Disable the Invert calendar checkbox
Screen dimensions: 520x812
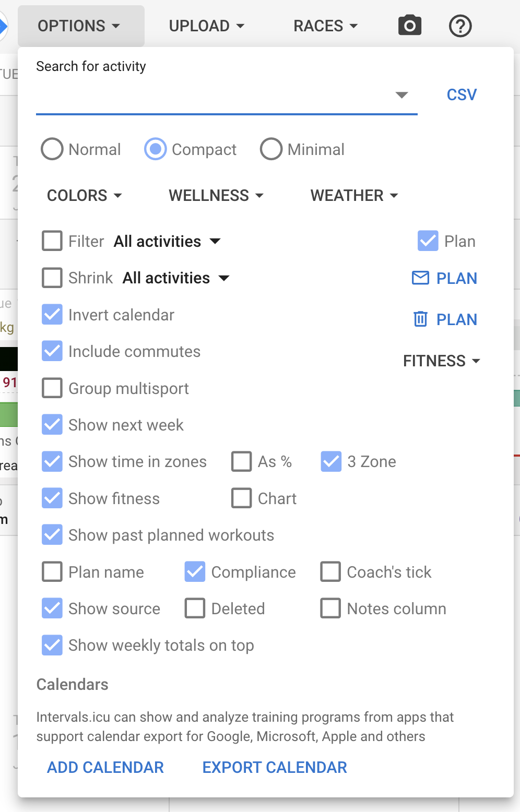click(x=52, y=315)
